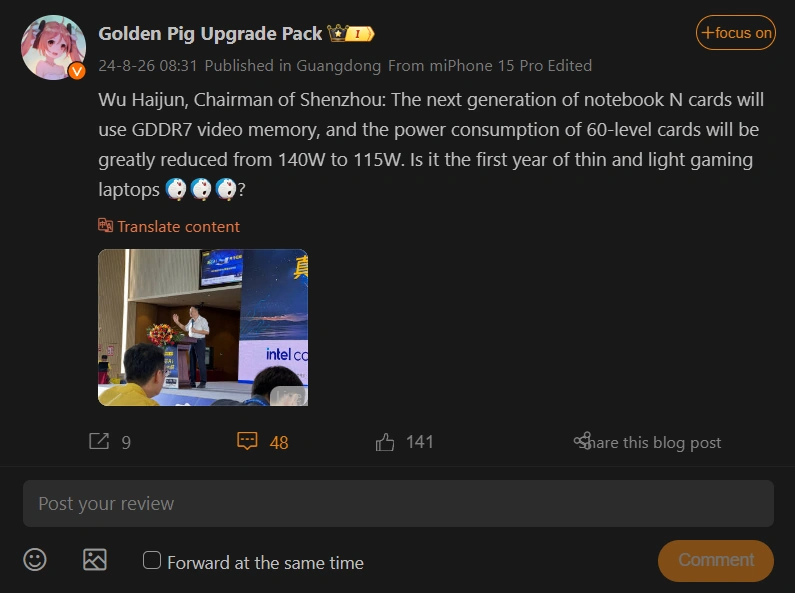
Task: Click the orange verified V badge
Action: pyautogui.click(x=76, y=71)
